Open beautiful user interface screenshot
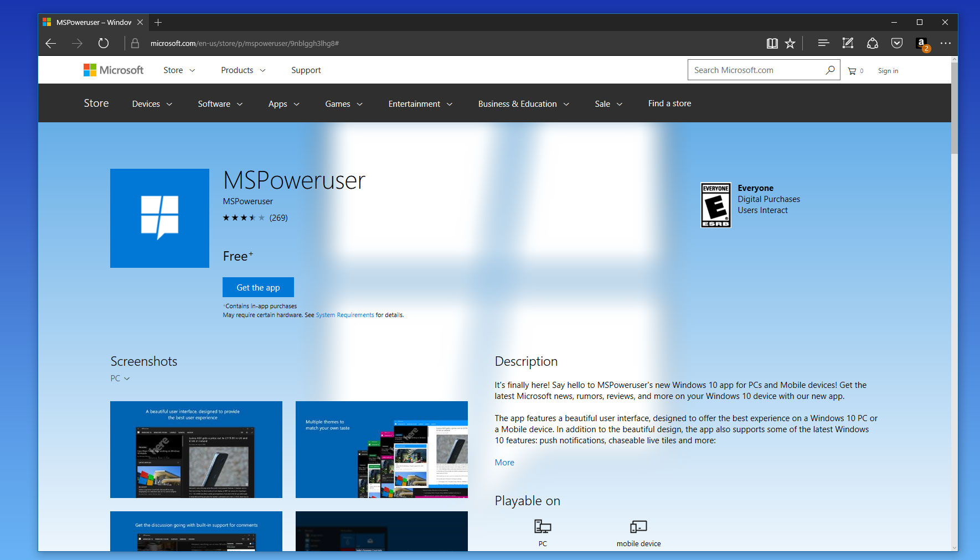 pos(196,449)
